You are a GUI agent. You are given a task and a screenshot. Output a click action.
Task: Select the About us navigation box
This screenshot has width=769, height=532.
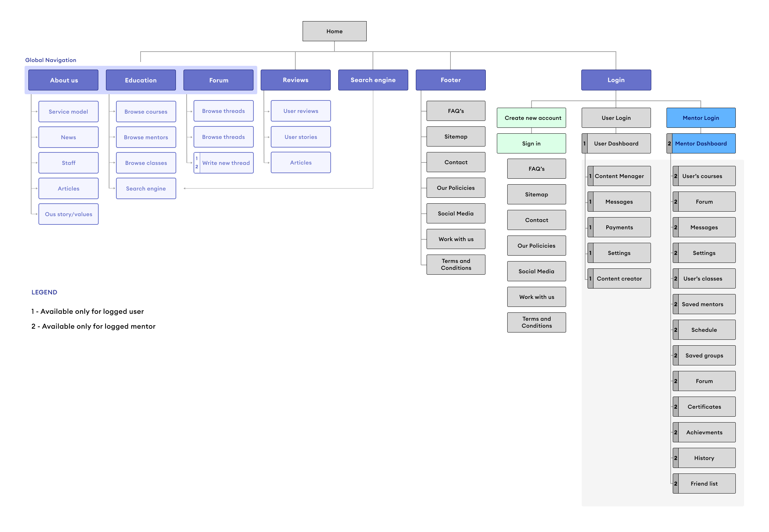click(64, 80)
